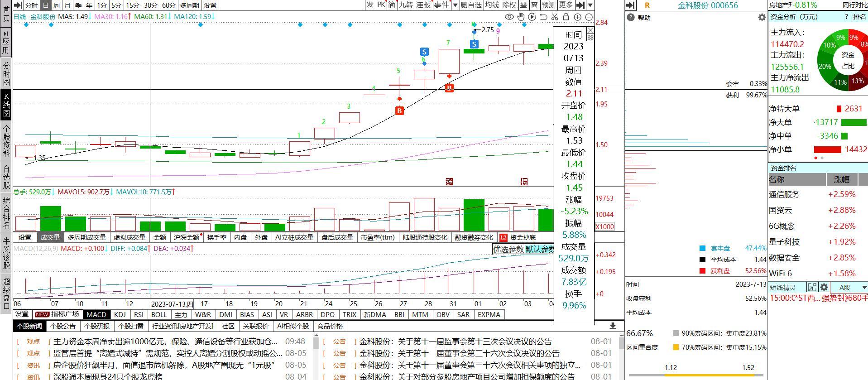Expand the 沪深金额 indicator dropdown
This screenshot has height=380, width=868.
click(x=187, y=237)
